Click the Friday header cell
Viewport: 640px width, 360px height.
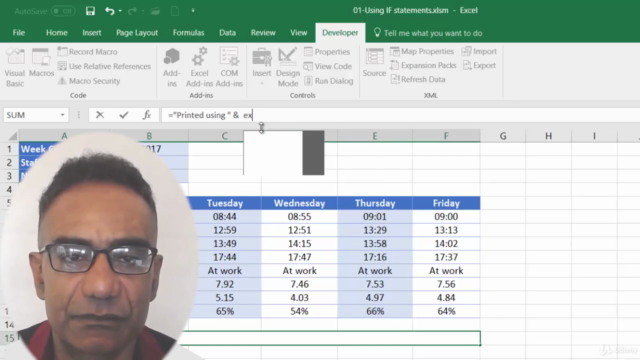[x=446, y=203]
